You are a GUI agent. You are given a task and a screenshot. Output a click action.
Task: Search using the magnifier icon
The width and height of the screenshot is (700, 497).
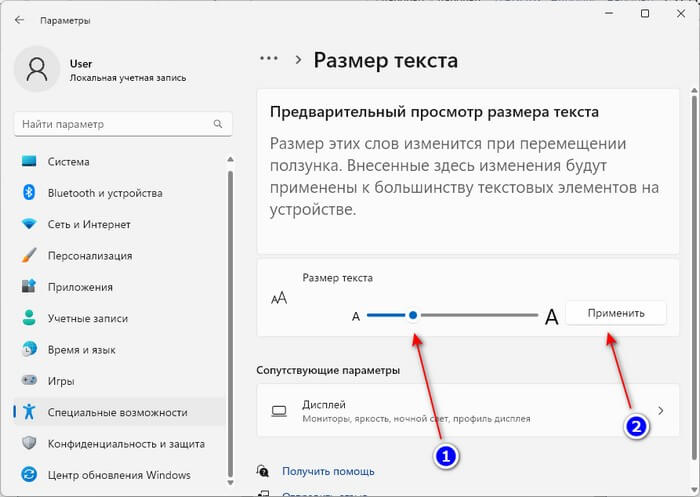(218, 124)
